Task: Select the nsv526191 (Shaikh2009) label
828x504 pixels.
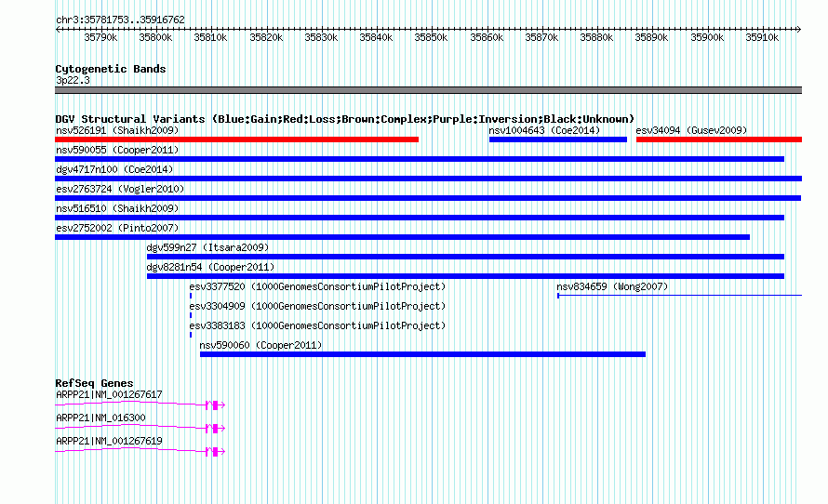Action: 117,130
